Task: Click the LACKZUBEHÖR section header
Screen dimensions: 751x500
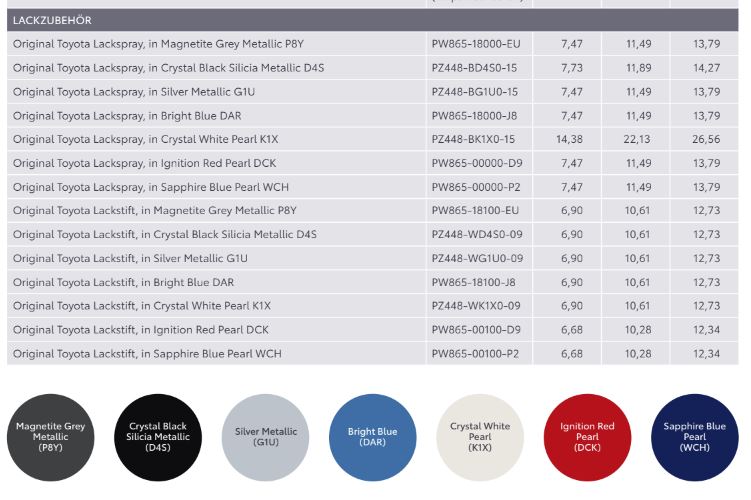Action: 52,20
